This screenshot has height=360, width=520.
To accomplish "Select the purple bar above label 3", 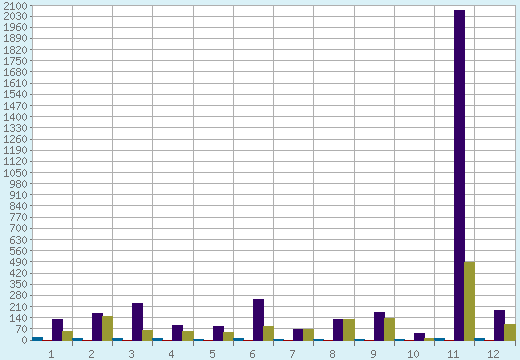I will pos(137,322).
